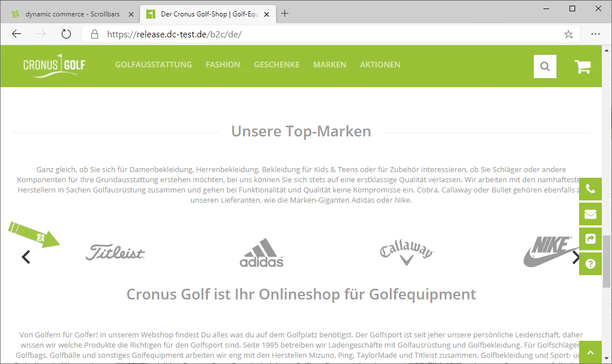This screenshot has height=364, width=612.
Task: Open the search magnifier button
Action: [x=545, y=67]
